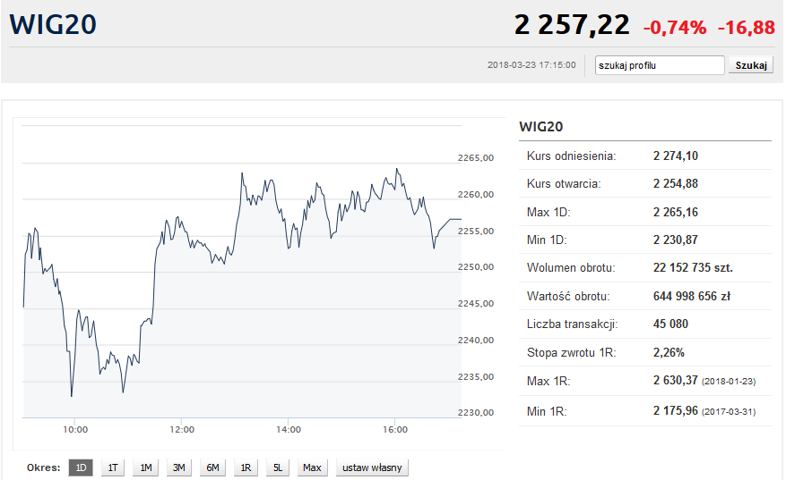Click the red -0,74% change value
The height and width of the screenshot is (480, 786).
(x=674, y=27)
